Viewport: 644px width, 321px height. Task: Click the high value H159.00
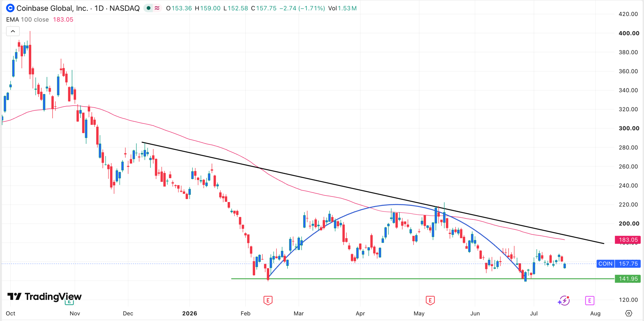(208, 8)
